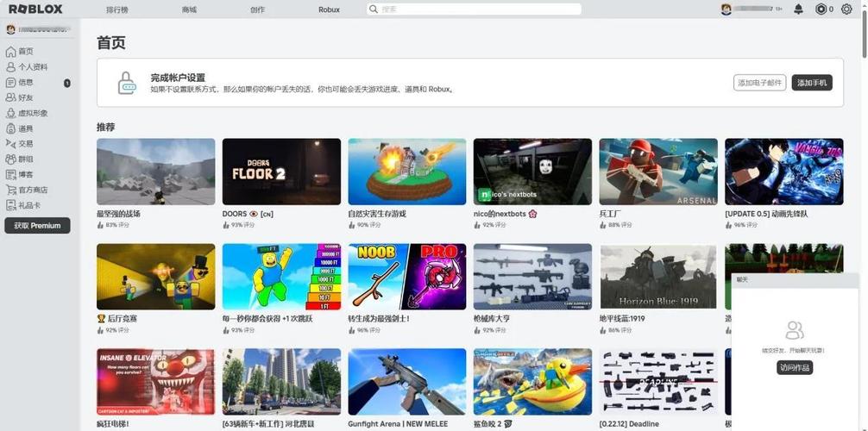
Task: Open the DOORS Floor 2 thumbnail
Action: tap(282, 172)
